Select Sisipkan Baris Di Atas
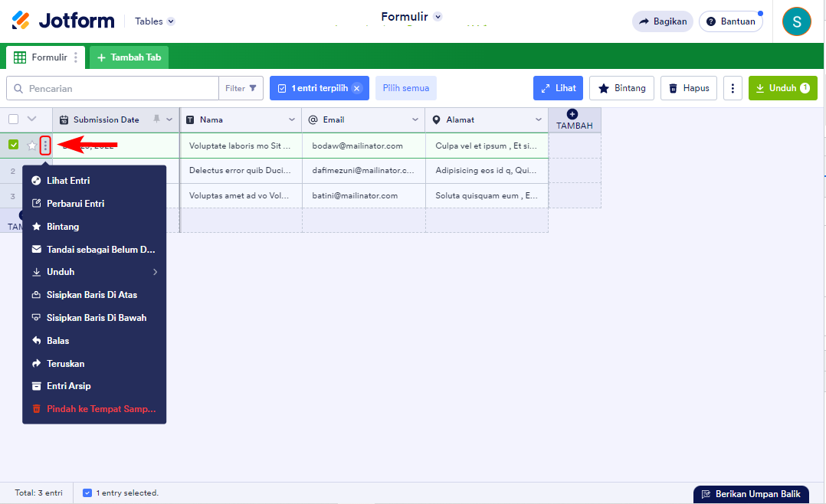The width and height of the screenshot is (826, 504). 94,295
